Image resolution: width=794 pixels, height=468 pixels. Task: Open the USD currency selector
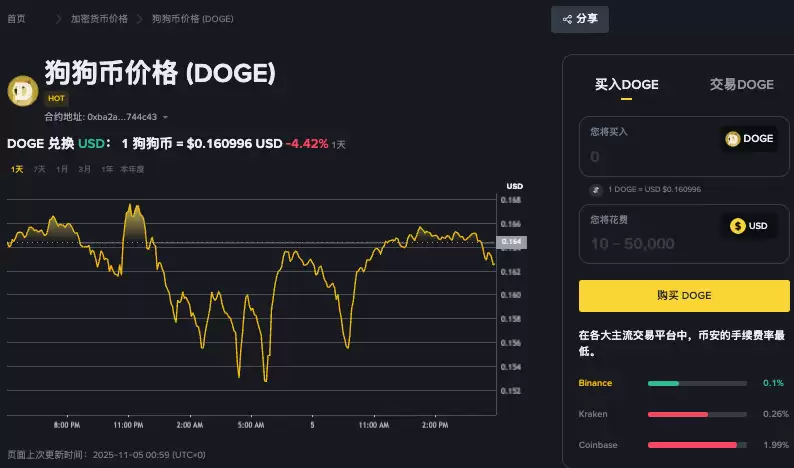tap(750, 226)
